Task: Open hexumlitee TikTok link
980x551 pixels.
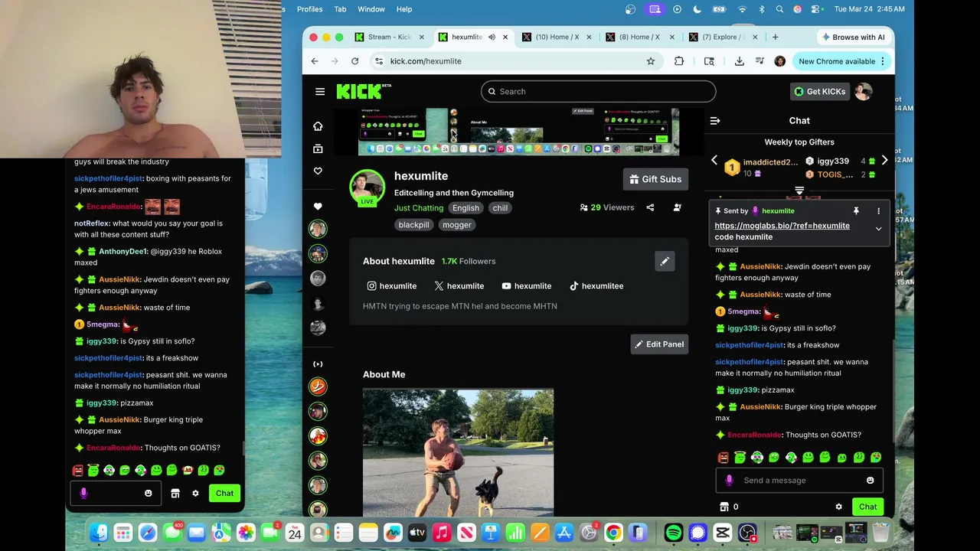Action: pos(596,286)
